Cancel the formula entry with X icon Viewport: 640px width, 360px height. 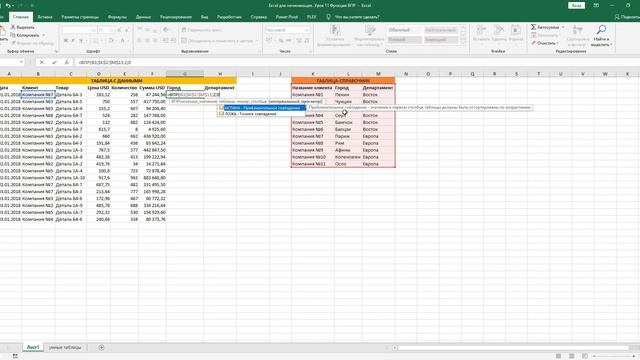coord(42,62)
